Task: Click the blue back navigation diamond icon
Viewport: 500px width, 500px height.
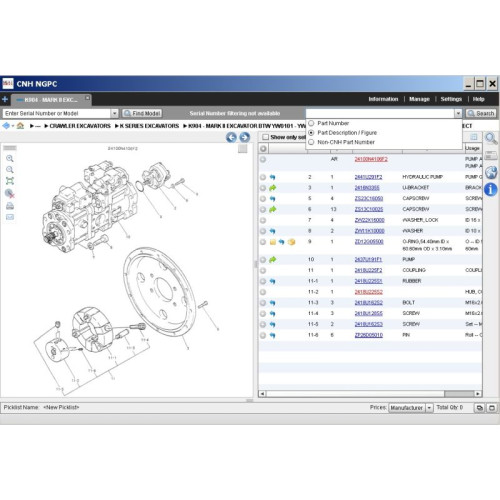Action: (x=6, y=126)
